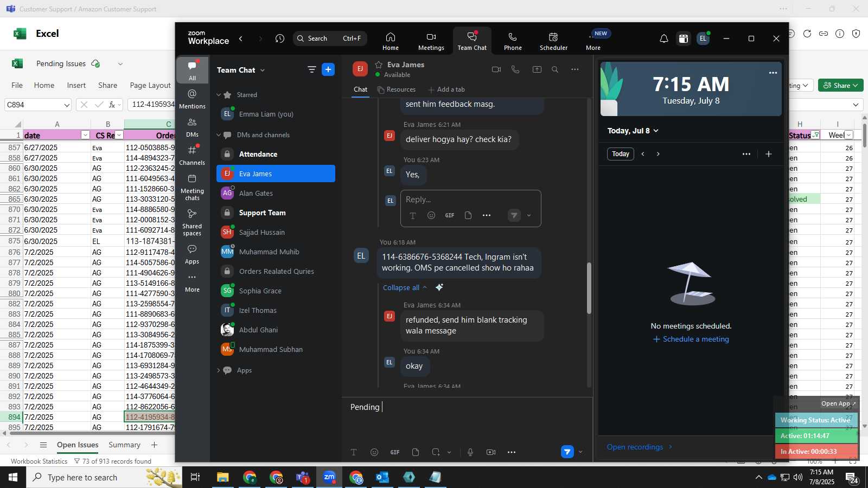Open Apps in Zoom sidebar

pos(192,254)
